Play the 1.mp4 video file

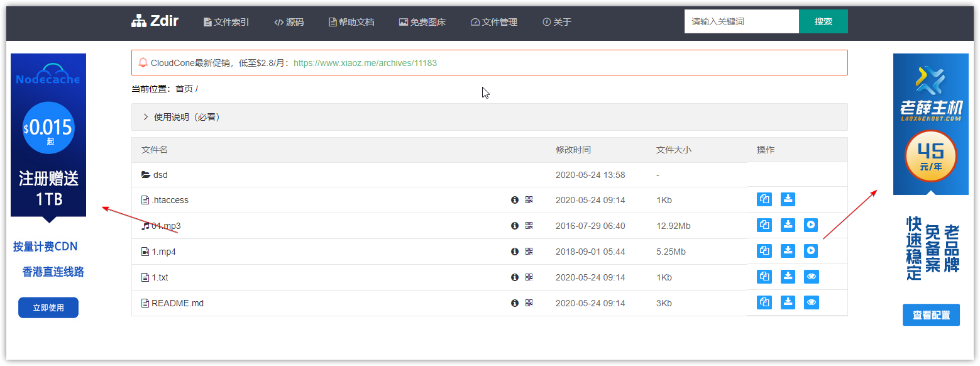[810, 250]
